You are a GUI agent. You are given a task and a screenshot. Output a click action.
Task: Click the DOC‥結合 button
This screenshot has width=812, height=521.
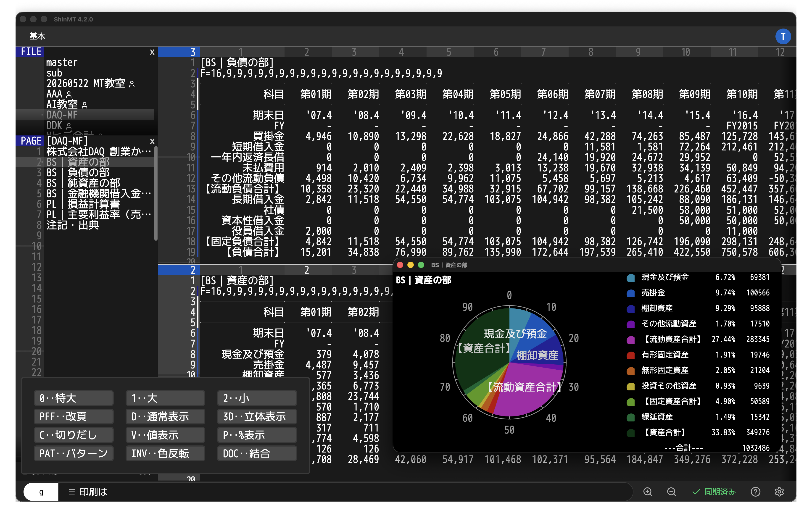pyautogui.click(x=257, y=453)
